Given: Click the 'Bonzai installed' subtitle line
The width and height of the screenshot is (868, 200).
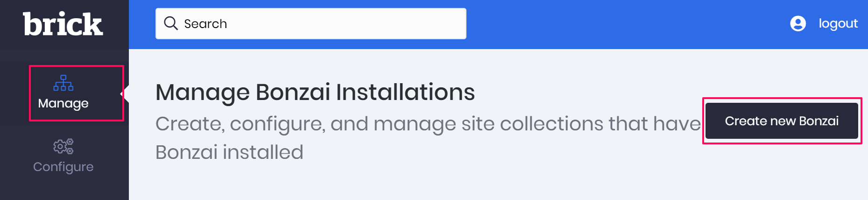Looking at the screenshot, I should 229,152.
